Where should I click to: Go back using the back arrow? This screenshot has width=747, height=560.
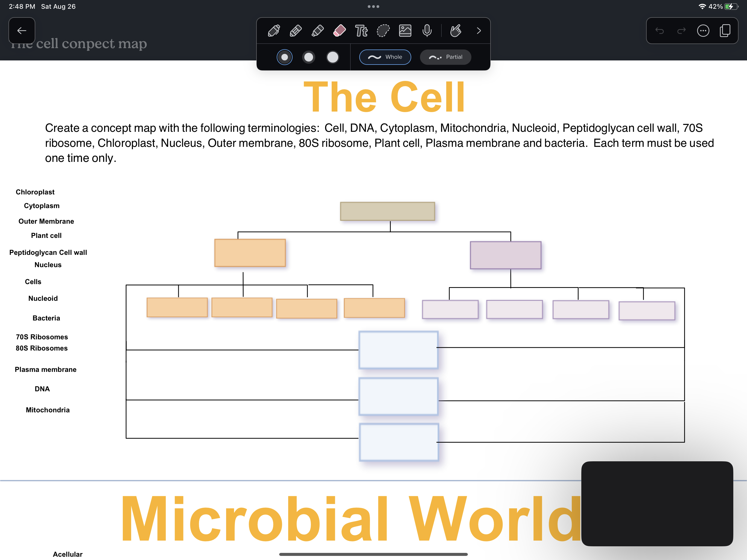pos(22,31)
